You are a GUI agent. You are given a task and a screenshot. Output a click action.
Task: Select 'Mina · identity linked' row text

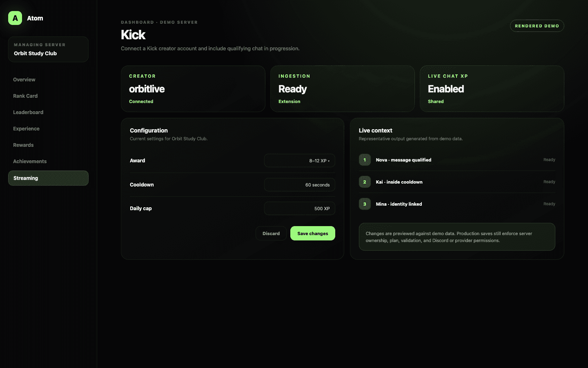(x=399, y=204)
